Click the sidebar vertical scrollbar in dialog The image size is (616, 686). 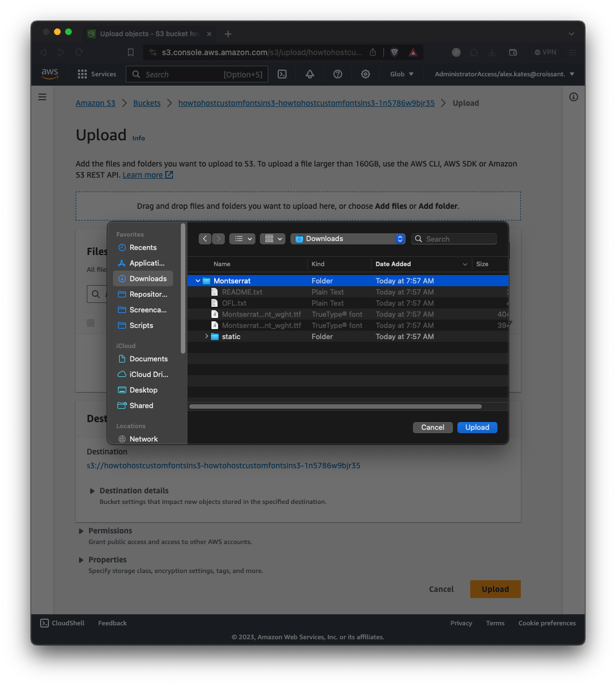tap(183, 288)
